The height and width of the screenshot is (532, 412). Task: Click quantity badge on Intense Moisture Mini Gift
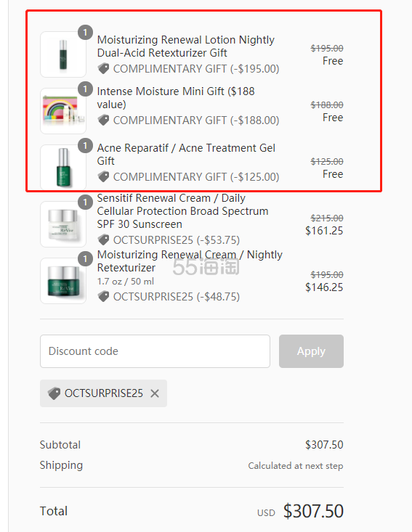pyautogui.click(x=85, y=89)
